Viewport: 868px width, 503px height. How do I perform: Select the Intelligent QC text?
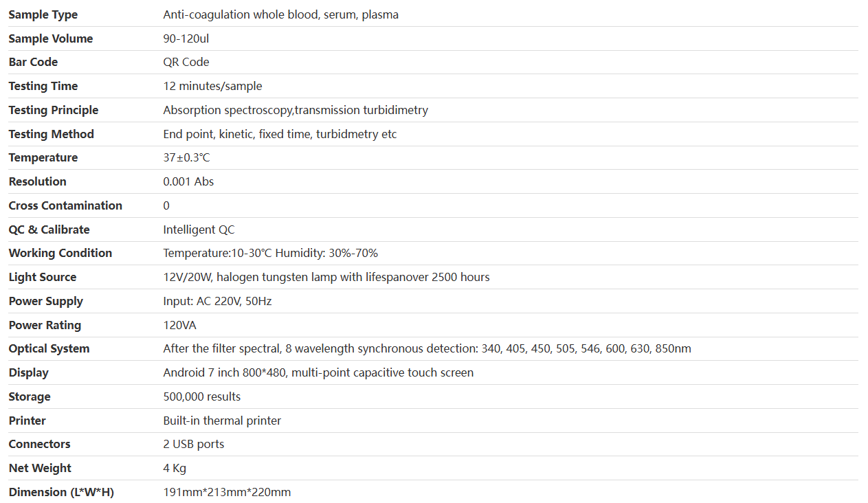(x=199, y=230)
